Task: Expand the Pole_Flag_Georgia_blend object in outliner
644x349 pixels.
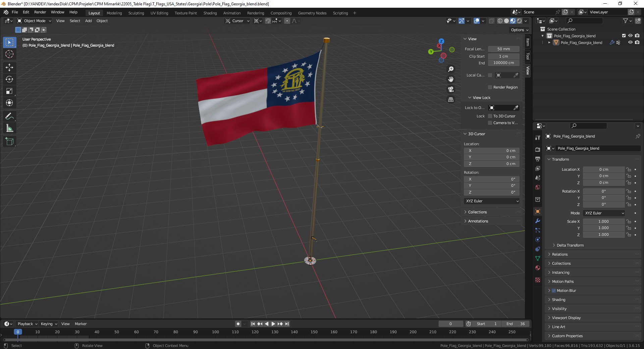Action: tap(549, 43)
